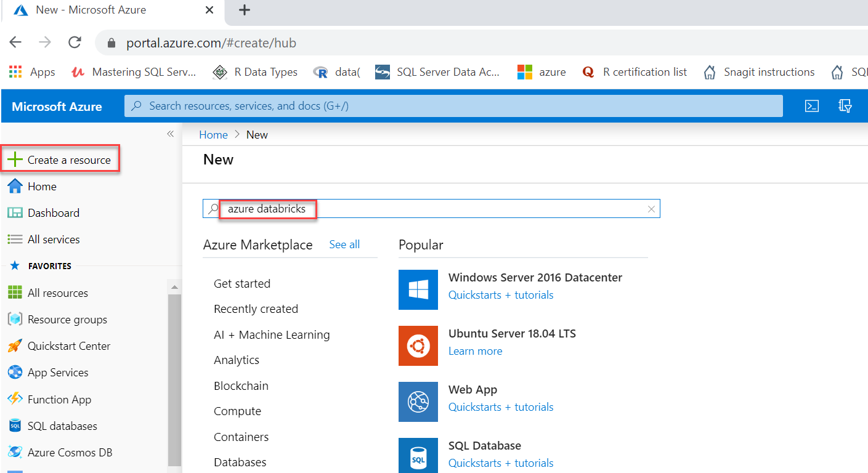Click the sidebar scrollbar thumb
Screen dimensions: 868x473
coord(175,379)
